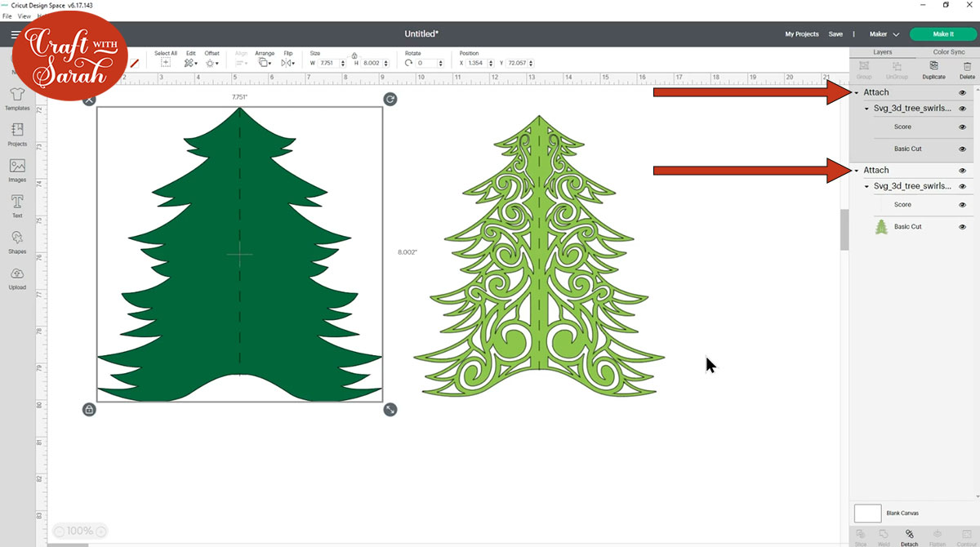980x547 pixels.
Task: Open the hamburger menu
Action: click(x=15, y=34)
